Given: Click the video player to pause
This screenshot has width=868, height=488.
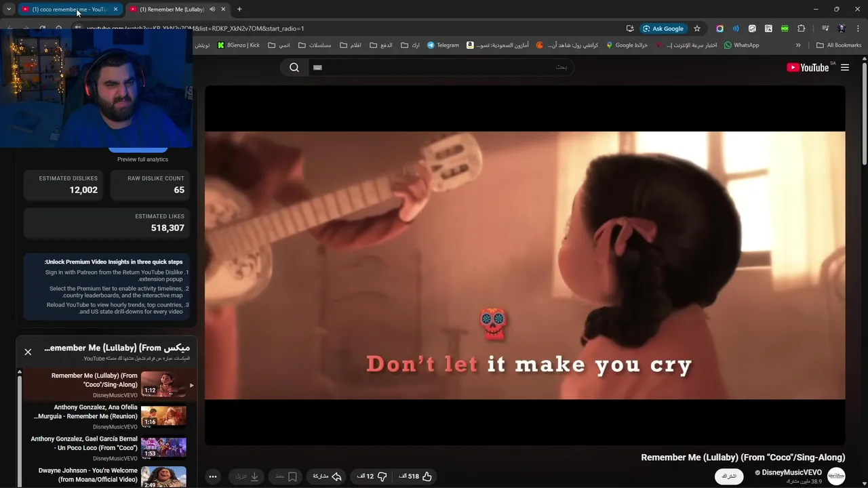Looking at the screenshot, I should pyautogui.click(x=525, y=265).
